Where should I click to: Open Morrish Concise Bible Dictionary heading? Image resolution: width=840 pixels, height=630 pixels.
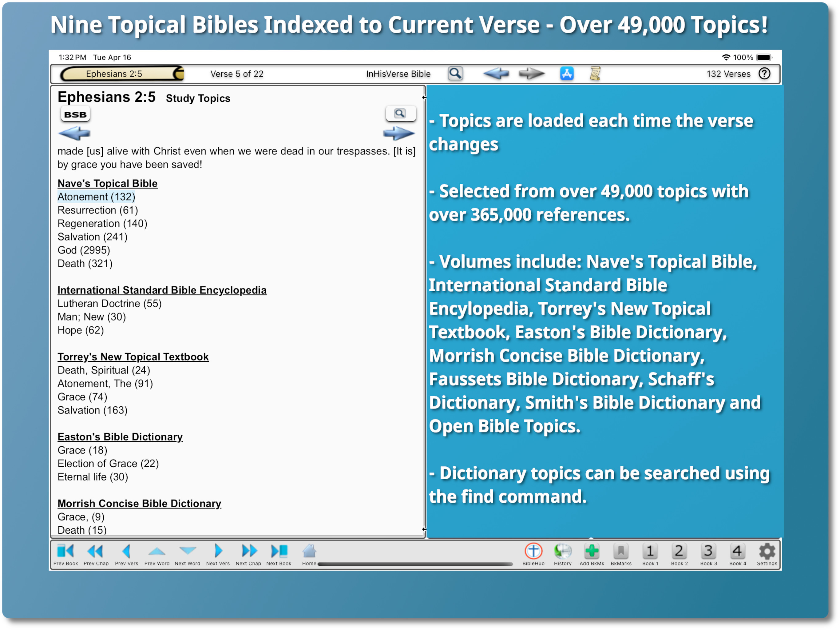click(139, 504)
